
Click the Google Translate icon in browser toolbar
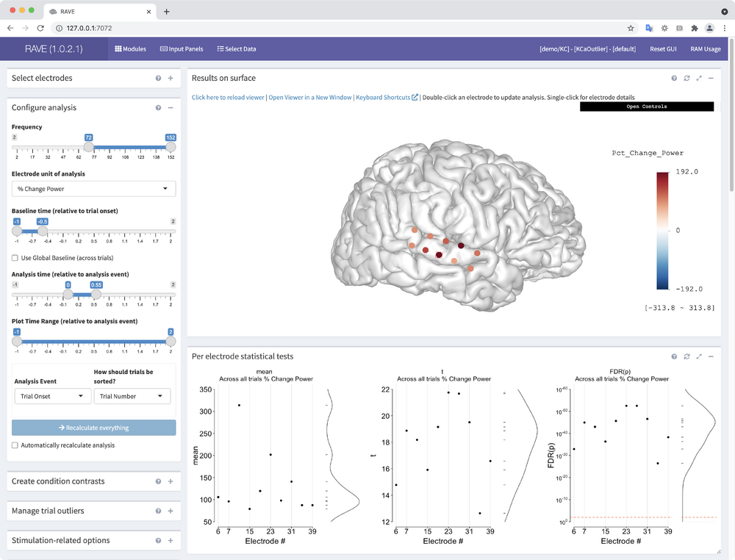[648, 27]
